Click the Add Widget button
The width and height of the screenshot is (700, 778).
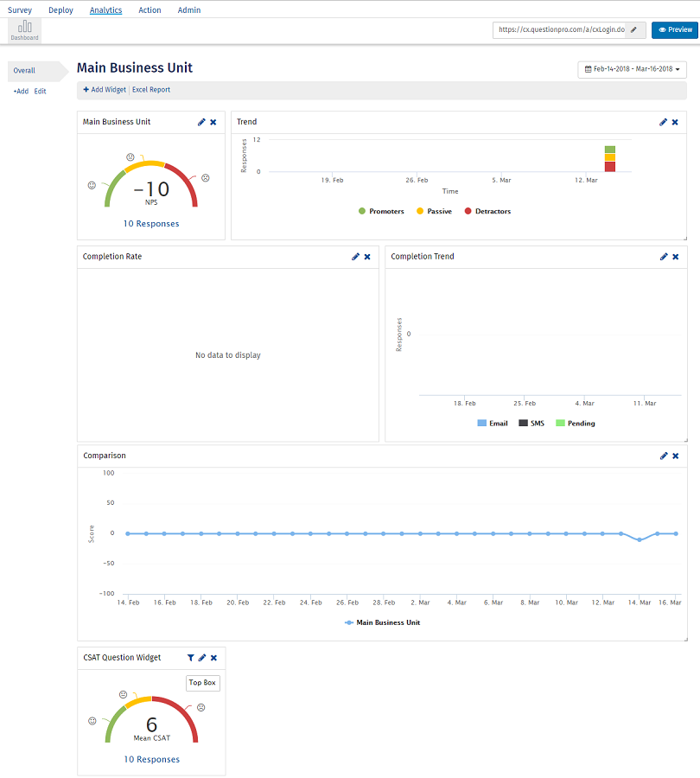105,90
